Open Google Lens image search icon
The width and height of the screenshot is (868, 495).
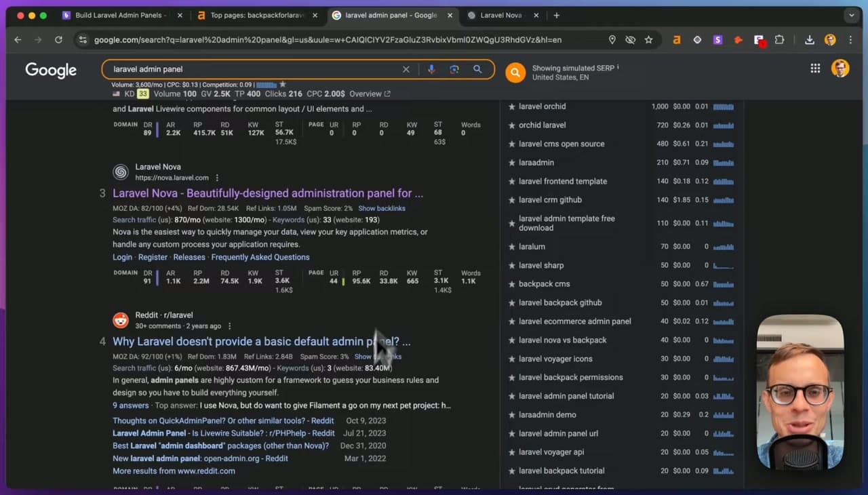coord(454,69)
